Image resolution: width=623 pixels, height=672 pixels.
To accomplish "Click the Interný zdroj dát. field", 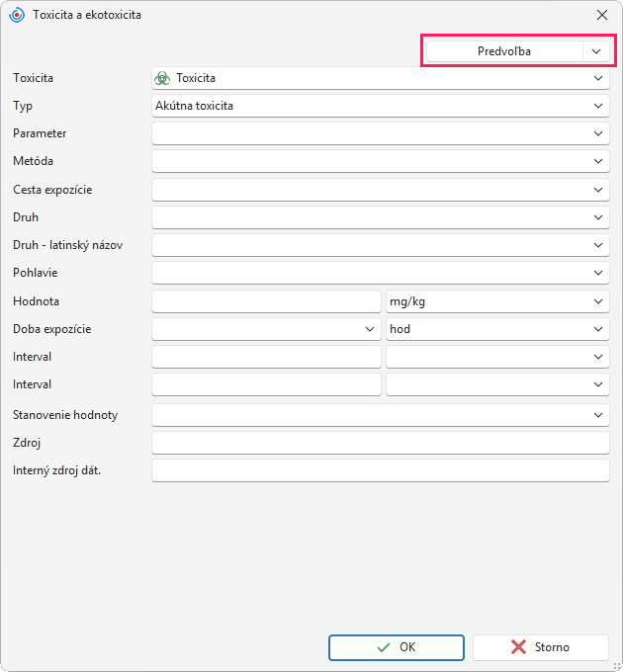I will pos(381,470).
